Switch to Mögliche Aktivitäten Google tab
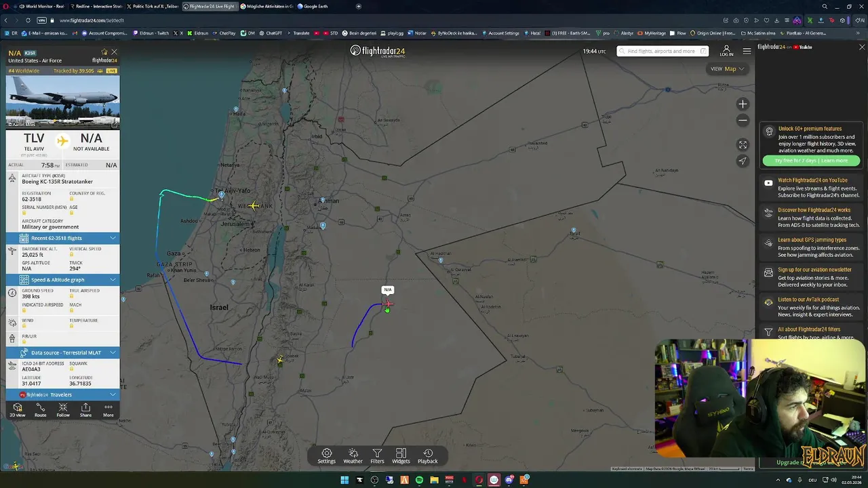The image size is (868, 488). (266, 6)
